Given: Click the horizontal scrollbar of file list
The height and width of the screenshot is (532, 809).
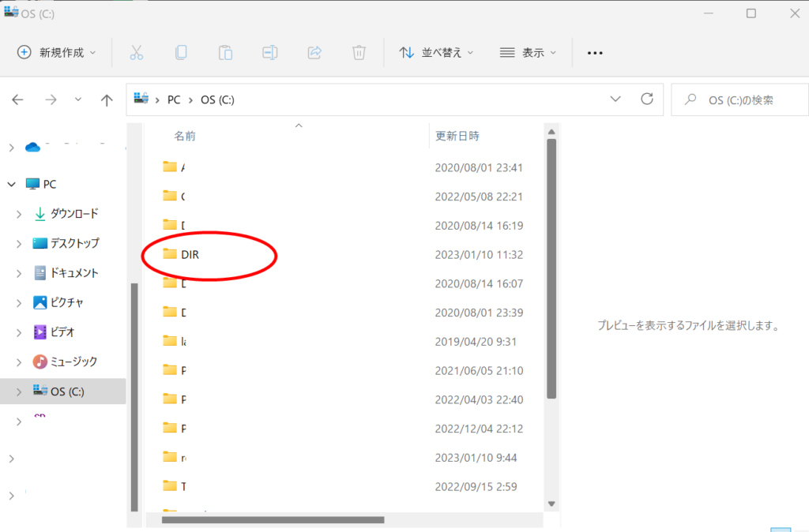Looking at the screenshot, I should 273,519.
